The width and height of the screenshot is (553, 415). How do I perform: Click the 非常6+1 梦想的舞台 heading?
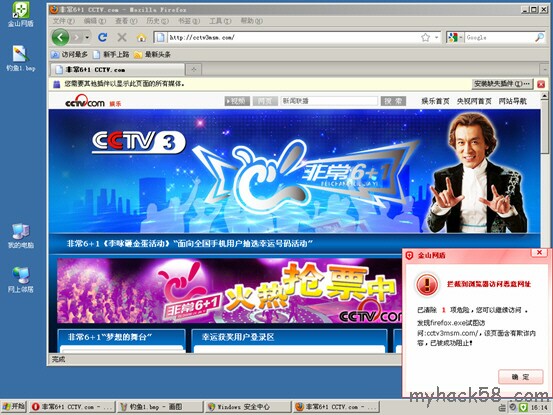(110, 337)
